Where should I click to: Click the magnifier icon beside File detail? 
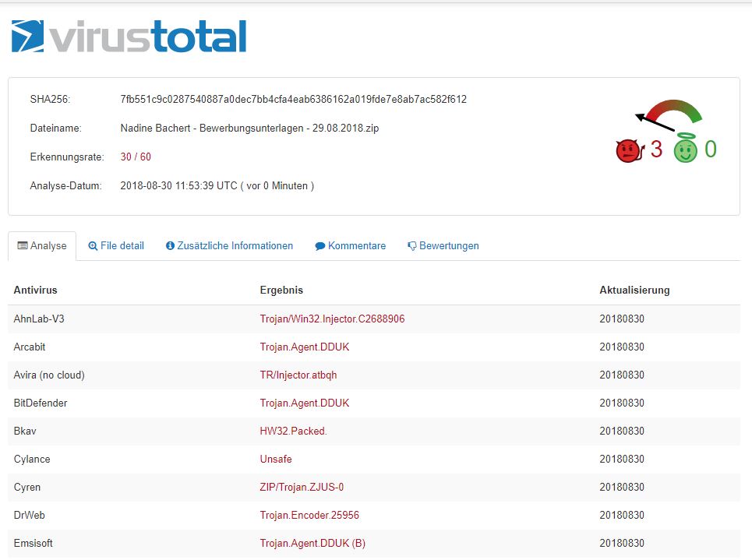[93, 246]
